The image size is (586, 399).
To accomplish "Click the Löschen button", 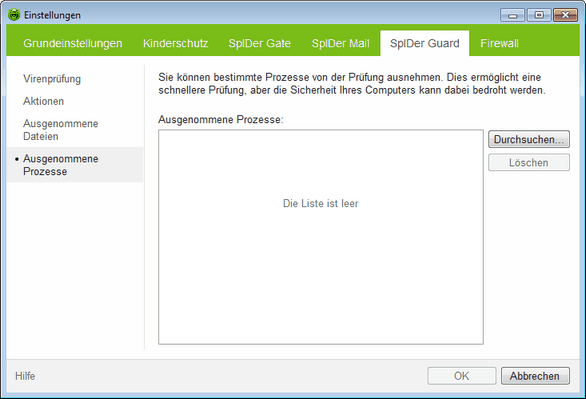I will (x=529, y=163).
